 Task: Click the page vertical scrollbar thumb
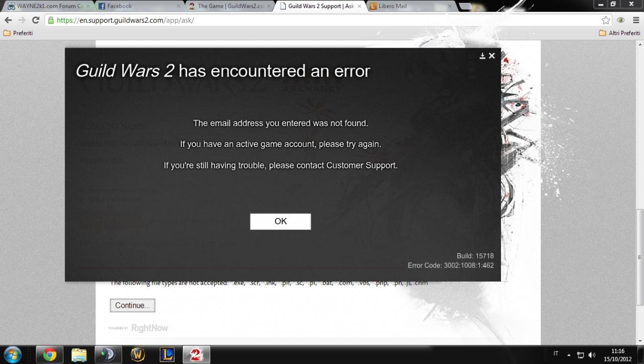(640, 257)
